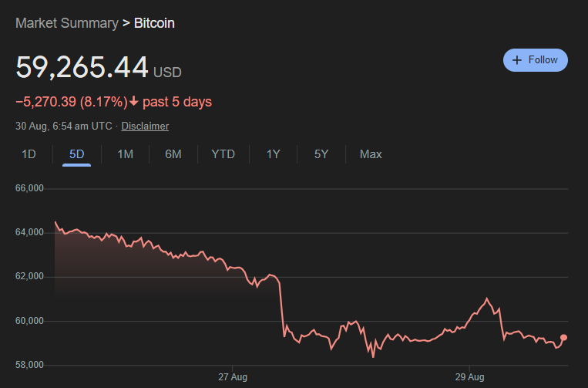
Task: Select the 5Y time range tab
Action: pos(321,154)
